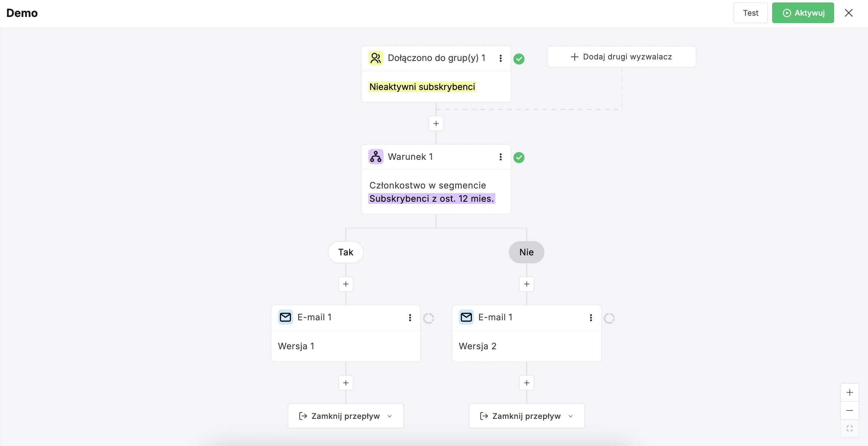This screenshot has width=868, height=446.
Task: Click the Test button
Action: coord(750,13)
